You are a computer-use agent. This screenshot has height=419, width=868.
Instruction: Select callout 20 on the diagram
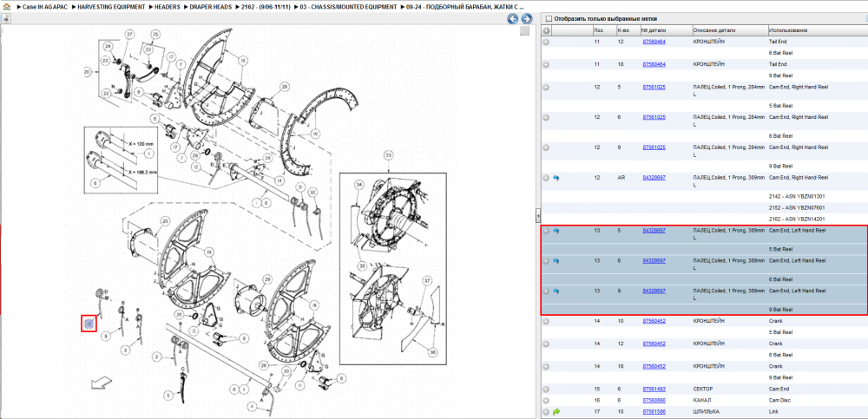[86, 71]
